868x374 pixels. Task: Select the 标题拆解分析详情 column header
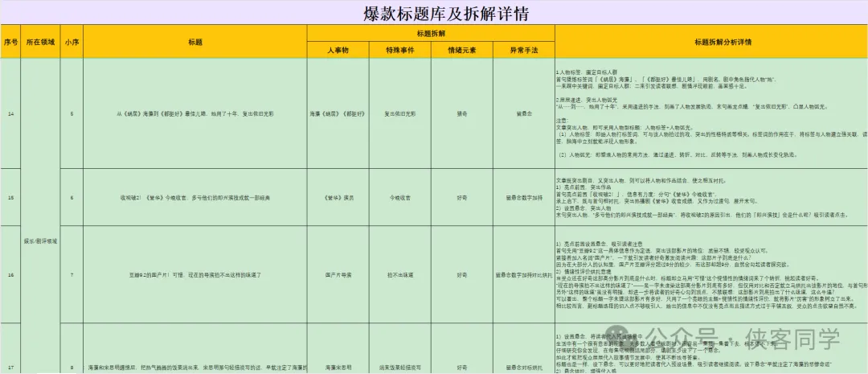click(x=711, y=42)
